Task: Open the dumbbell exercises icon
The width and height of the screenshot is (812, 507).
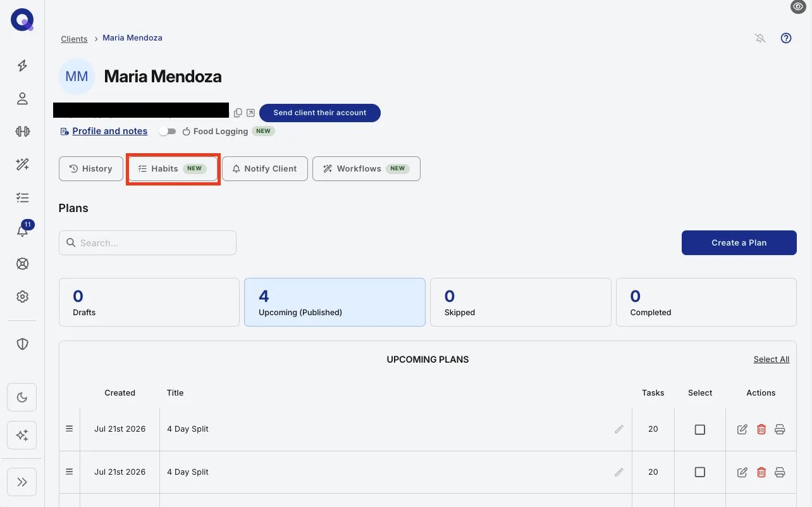Action: tap(22, 132)
